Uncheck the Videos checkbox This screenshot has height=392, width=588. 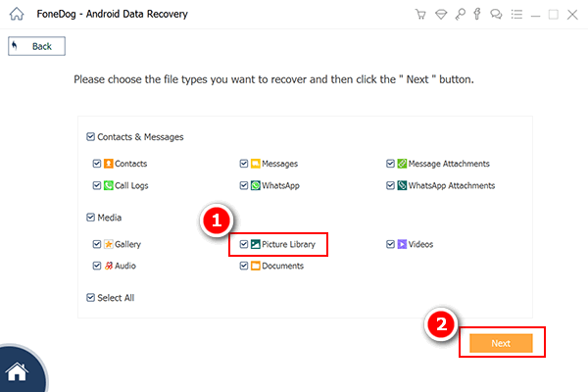(x=389, y=244)
